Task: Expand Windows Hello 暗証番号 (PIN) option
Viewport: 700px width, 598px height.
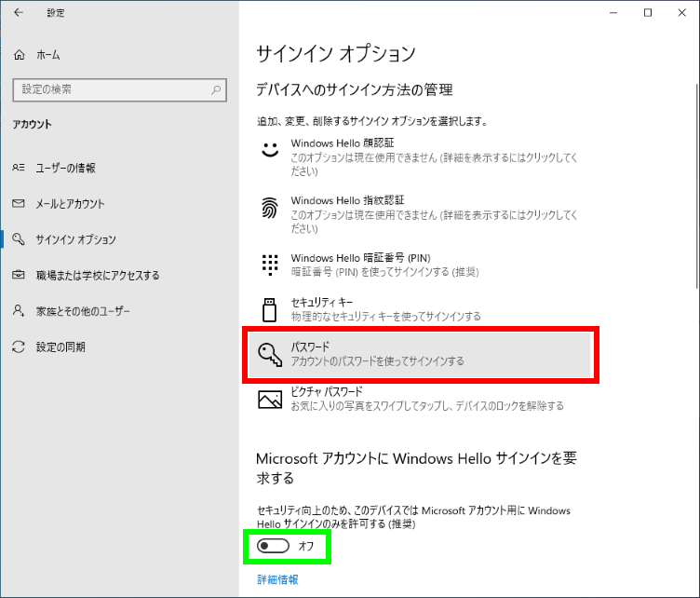Action: pyautogui.click(x=420, y=265)
